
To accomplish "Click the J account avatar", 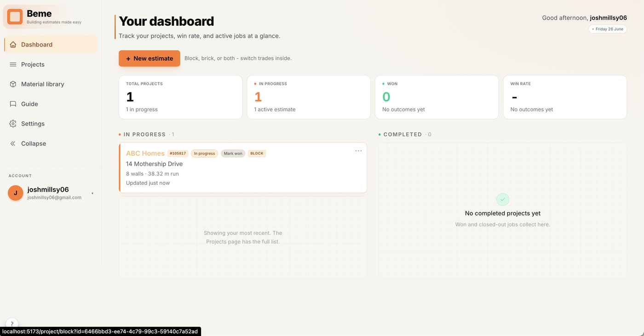I will click(16, 193).
